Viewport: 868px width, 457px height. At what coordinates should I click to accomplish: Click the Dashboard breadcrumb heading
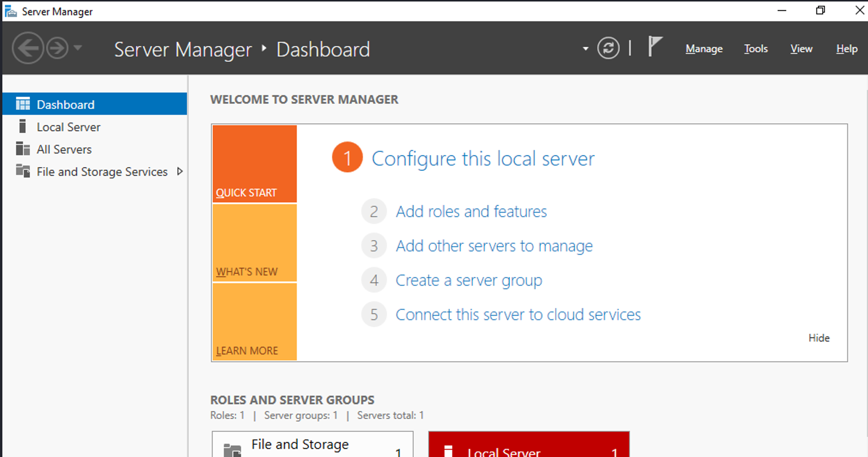click(x=323, y=50)
